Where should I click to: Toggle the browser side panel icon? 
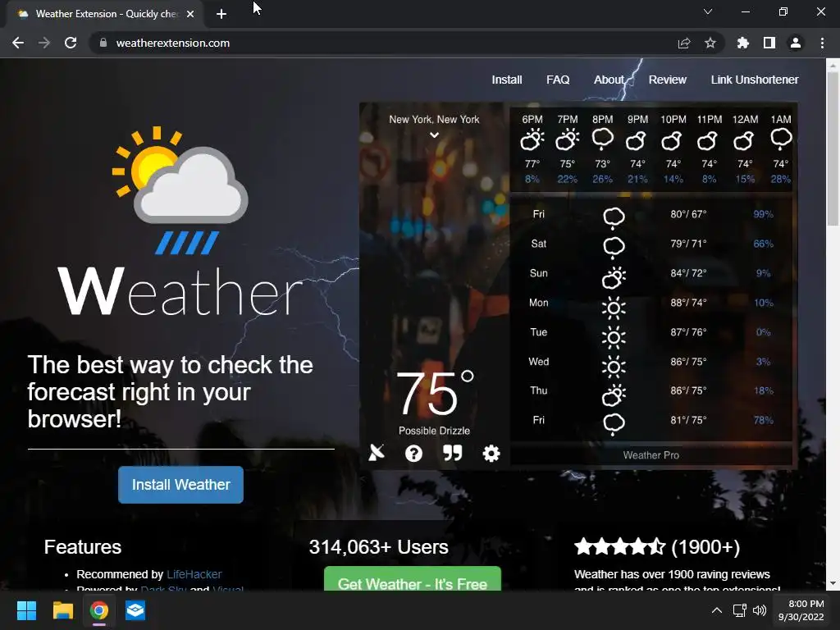[x=769, y=43]
